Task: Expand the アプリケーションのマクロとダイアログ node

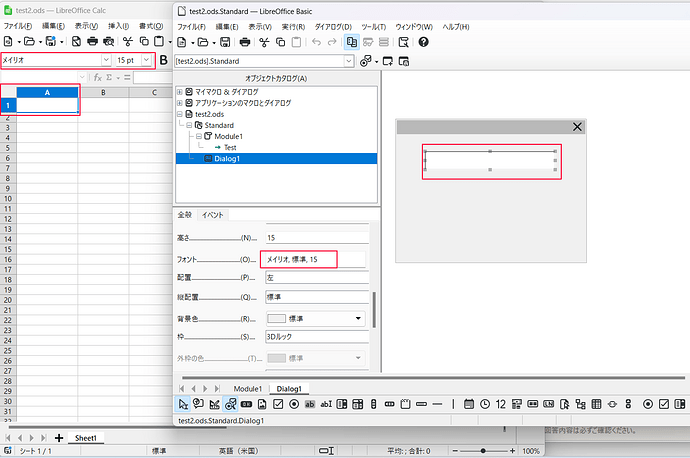Action: point(179,103)
